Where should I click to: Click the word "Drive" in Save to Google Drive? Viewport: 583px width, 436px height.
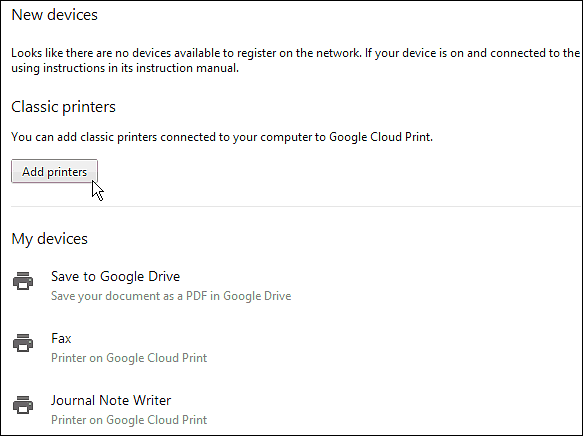pos(164,276)
